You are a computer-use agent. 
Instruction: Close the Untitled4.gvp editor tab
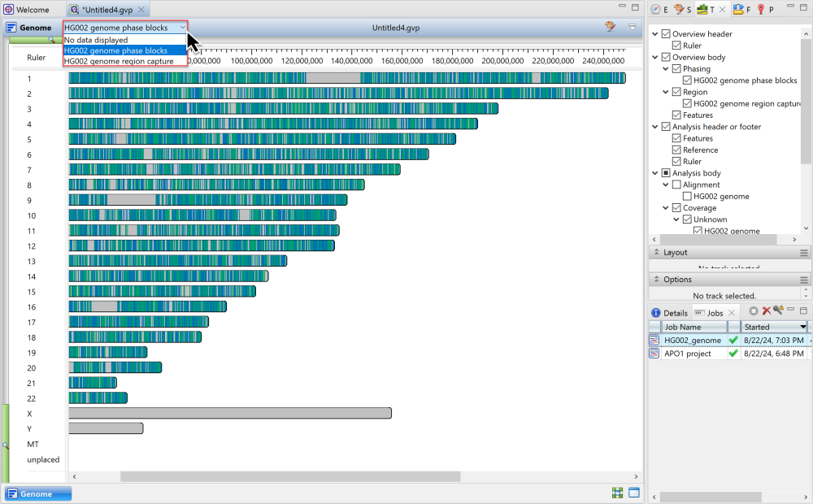click(x=141, y=9)
